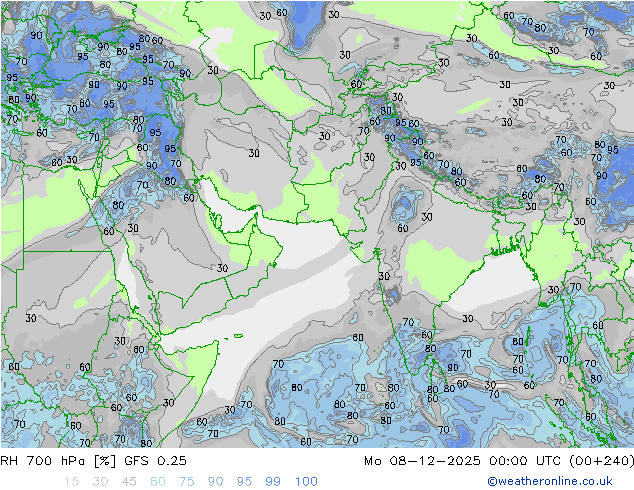Select the legend value 95 in the color scale
The image size is (634, 490).
pyautogui.click(x=244, y=481)
